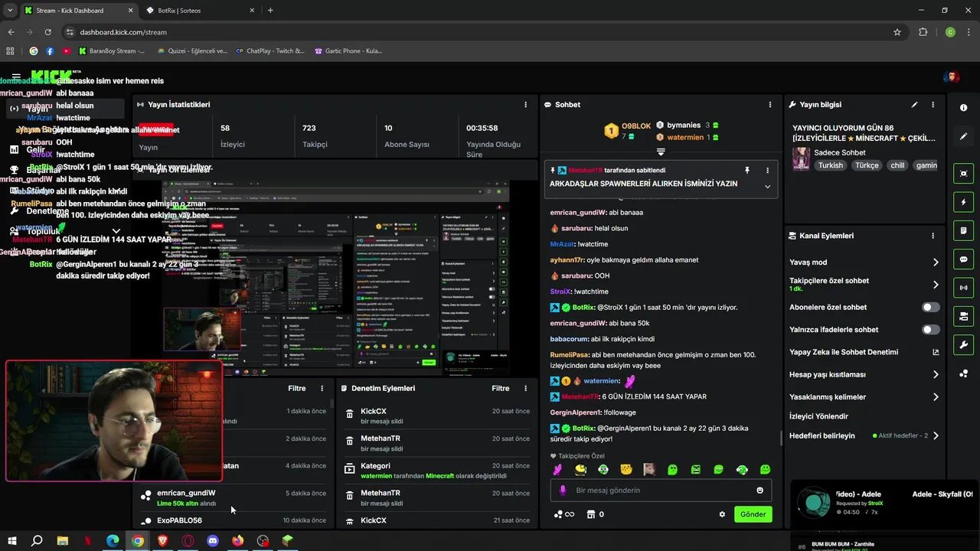The image size is (980, 551).
Task: Open the ChatPlay - Twitch bookmark
Action: coord(270,51)
